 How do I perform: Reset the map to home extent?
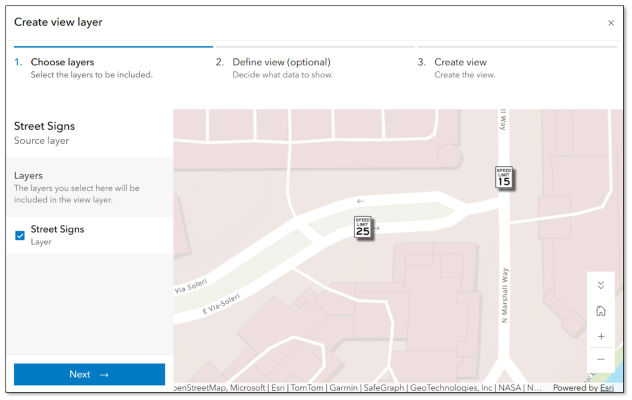(601, 311)
